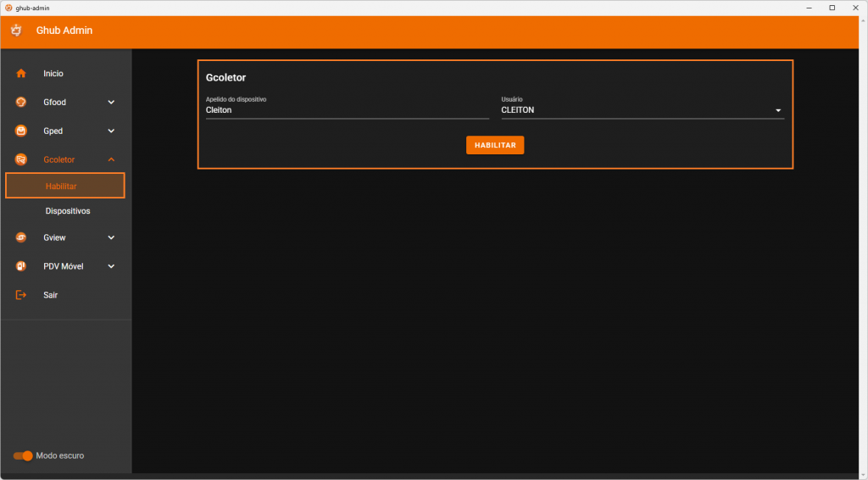Click the Gcoletor card heading
The width and height of the screenshot is (868, 480).
click(225, 77)
